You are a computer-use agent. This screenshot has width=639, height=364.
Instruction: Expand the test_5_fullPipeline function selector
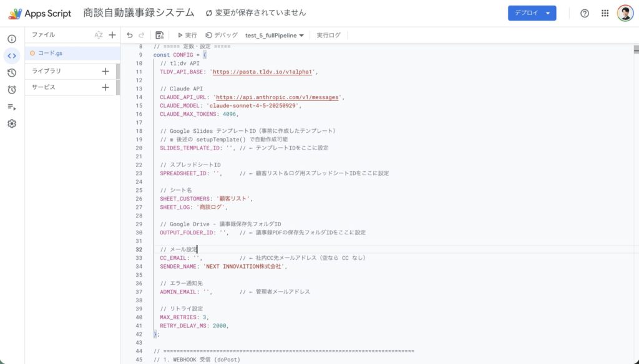(x=275, y=36)
